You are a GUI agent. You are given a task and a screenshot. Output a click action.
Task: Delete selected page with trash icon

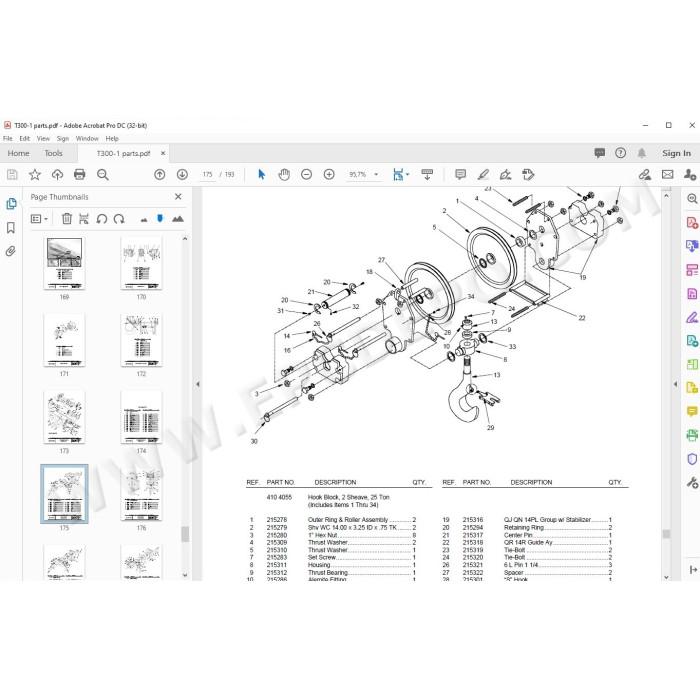[67, 219]
